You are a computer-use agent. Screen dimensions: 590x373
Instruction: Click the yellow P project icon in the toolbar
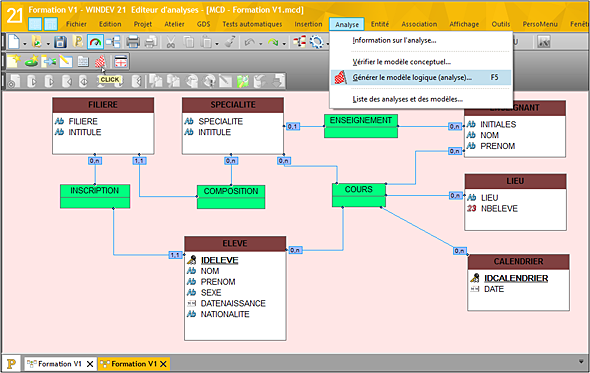[78, 41]
